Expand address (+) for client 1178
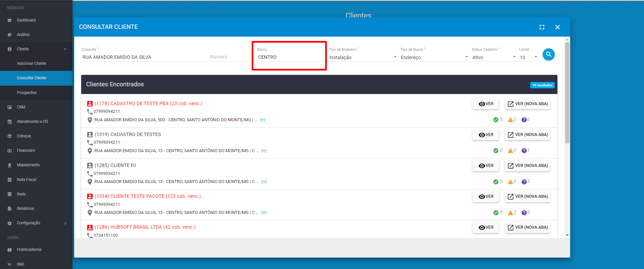Screen dimensions: 644x269 tap(262, 120)
